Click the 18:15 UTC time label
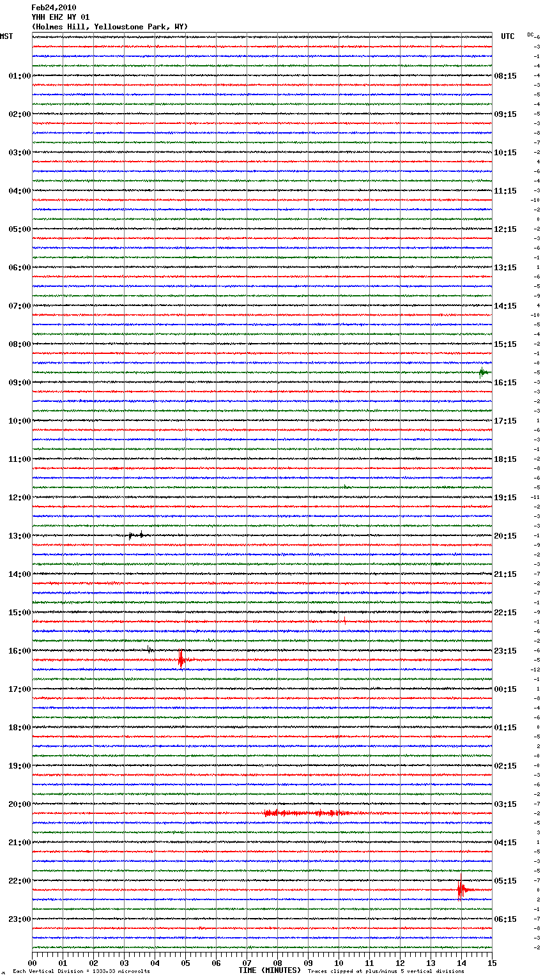 point(505,459)
